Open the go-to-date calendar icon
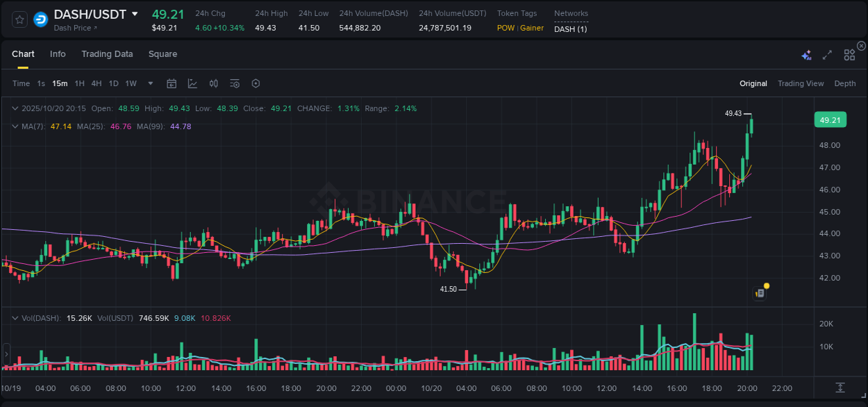 (x=172, y=83)
